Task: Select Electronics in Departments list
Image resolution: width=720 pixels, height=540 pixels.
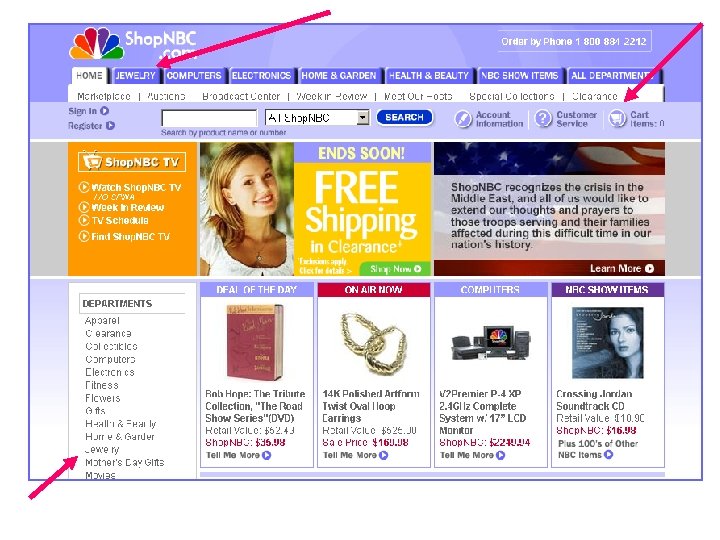Action: [110, 372]
